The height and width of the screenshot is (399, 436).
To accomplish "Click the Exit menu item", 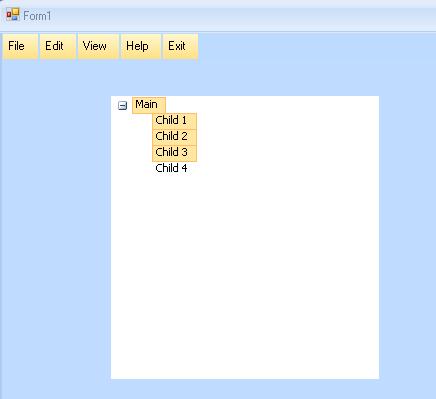I will (x=180, y=46).
